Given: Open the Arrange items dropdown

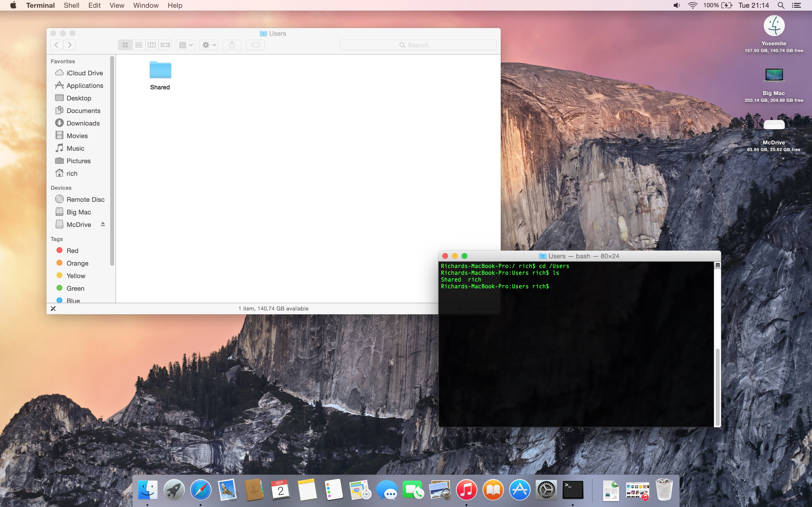Looking at the screenshot, I should (186, 45).
